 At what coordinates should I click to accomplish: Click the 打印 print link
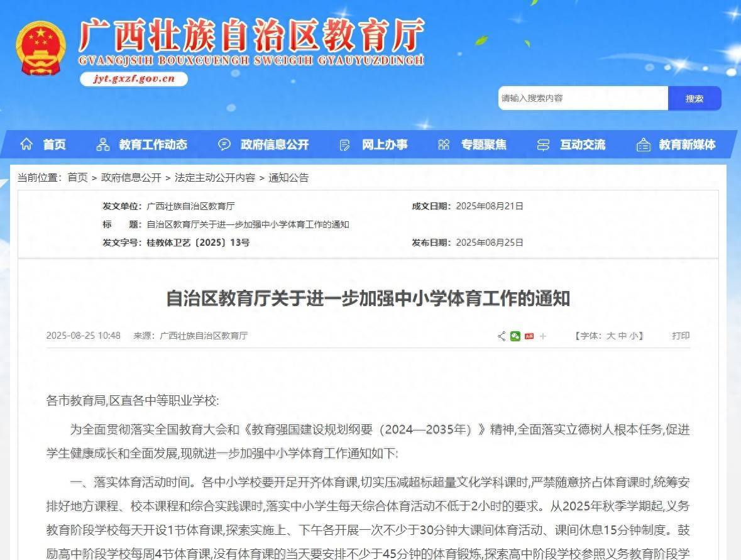[681, 336]
